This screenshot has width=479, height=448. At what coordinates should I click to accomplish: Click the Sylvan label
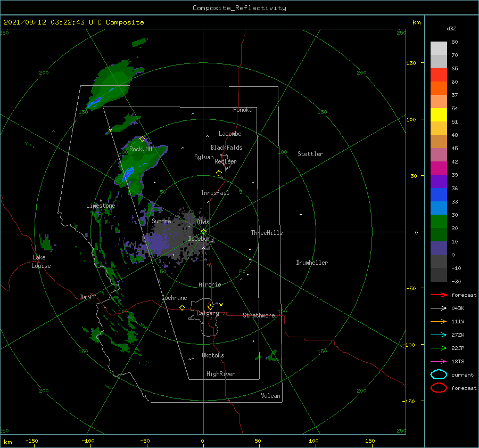point(204,157)
